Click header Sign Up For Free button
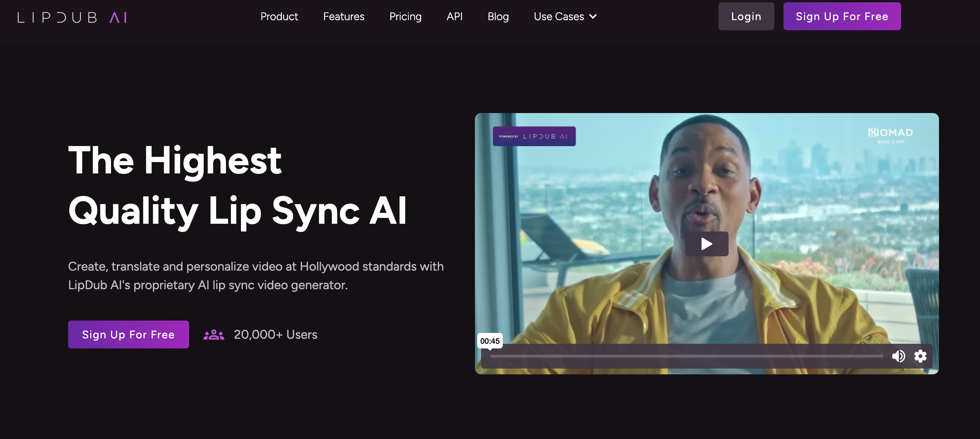Image resolution: width=980 pixels, height=439 pixels. click(x=842, y=17)
